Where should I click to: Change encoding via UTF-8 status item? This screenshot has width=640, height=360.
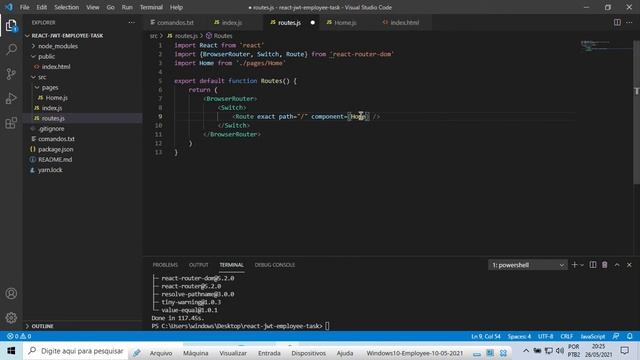coord(545,336)
